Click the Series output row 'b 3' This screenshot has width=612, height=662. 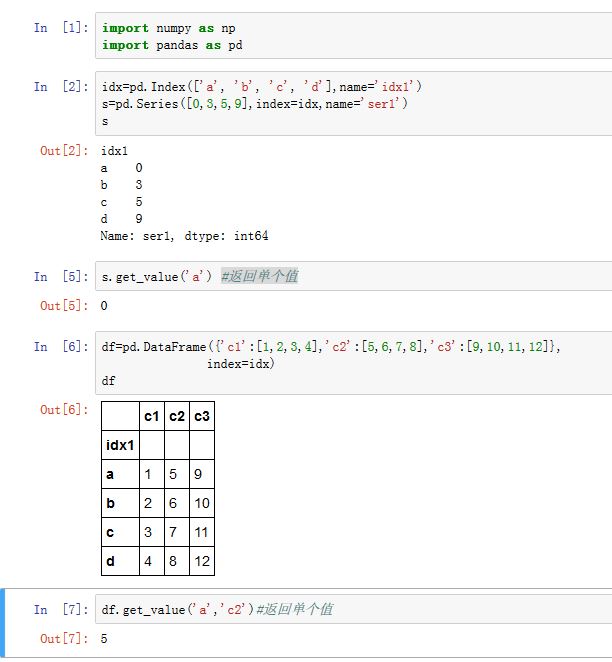click(122, 185)
